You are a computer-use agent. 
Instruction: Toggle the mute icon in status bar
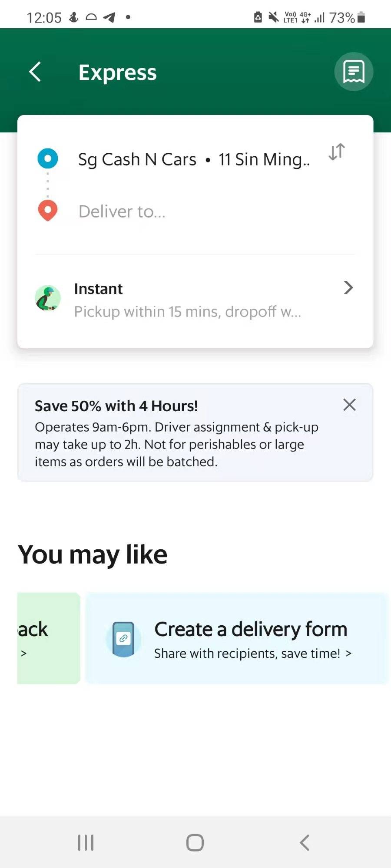(x=273, y=17)
